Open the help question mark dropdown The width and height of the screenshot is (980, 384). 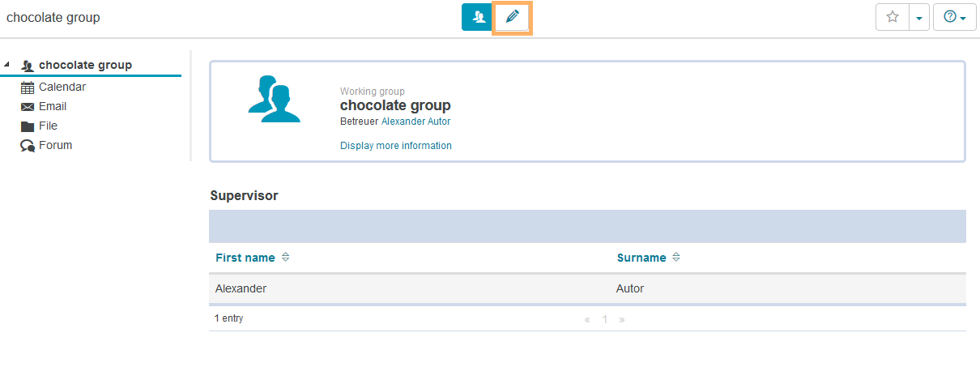coord(955,17)
